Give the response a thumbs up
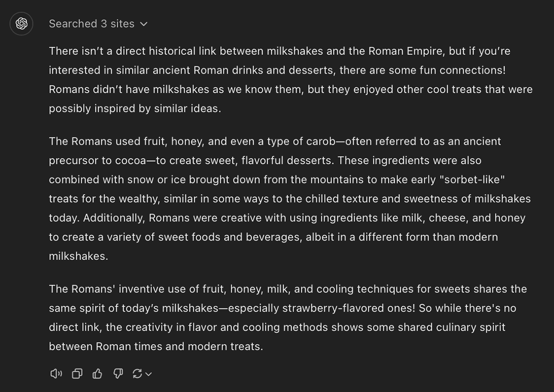The width and height of the screenshot is (554, 392). point(97,374)
